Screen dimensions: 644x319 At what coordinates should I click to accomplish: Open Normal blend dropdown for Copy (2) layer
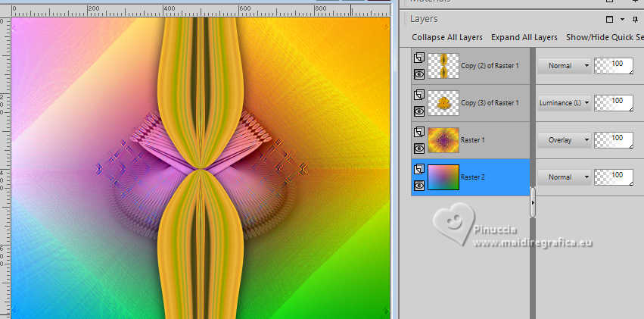[564, 65]
